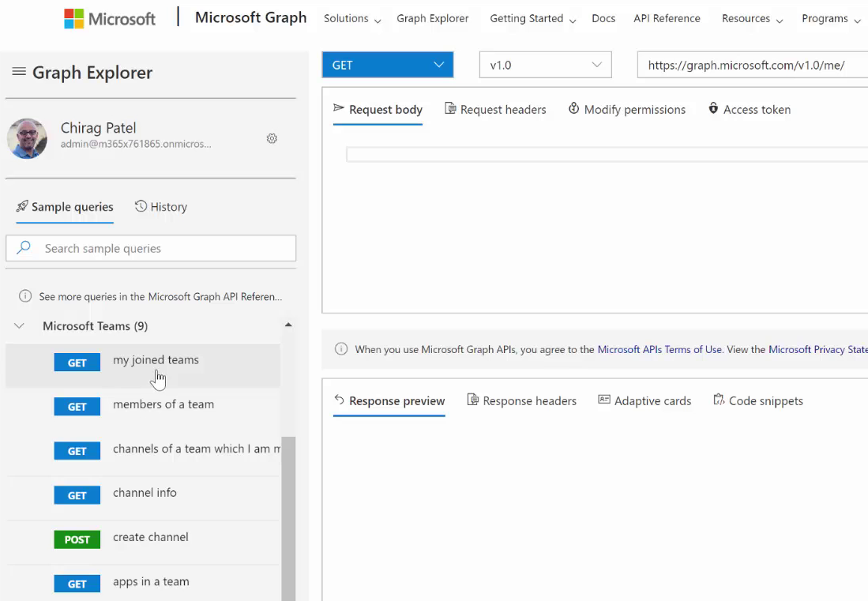Click the info icon beside the terms notice
The width and height of the screenshot is (868, 601).
pos(341,348)
